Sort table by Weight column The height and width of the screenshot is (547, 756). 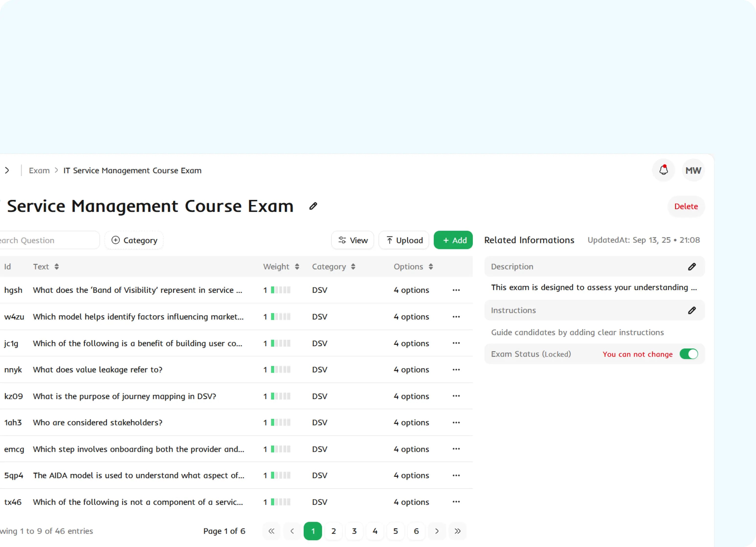pos(297,266)
